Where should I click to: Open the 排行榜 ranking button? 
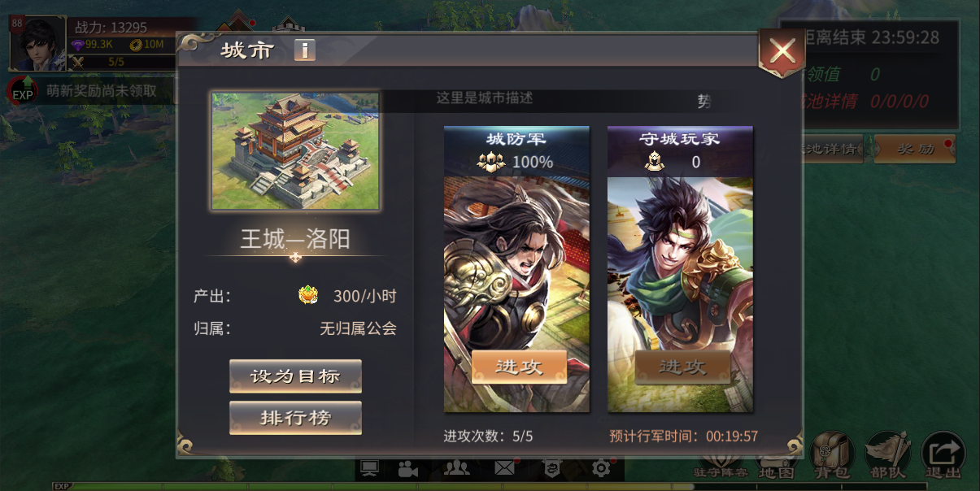pyautogui.click(x=295, y=418)
